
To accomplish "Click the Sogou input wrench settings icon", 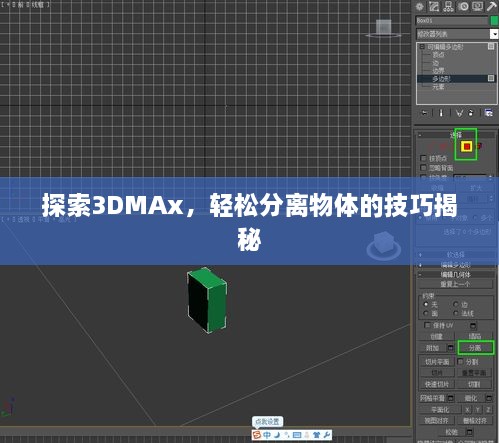I will point(327,435).
